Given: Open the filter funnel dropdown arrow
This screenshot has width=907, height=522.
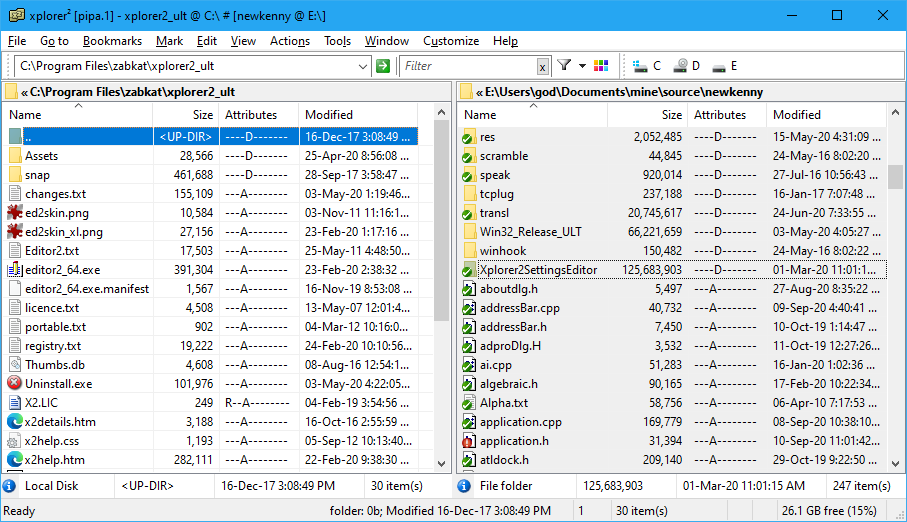Looking at the screenshot, I should [582, 66].
